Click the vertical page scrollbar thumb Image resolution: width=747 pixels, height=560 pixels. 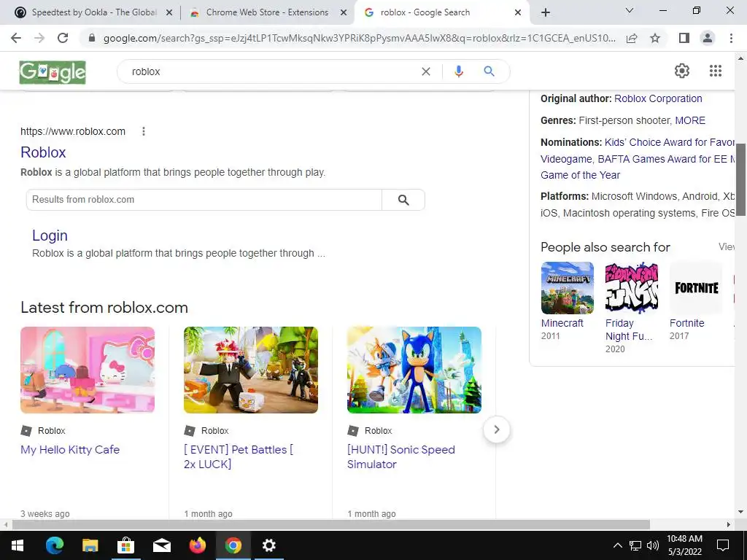point(741,179)
